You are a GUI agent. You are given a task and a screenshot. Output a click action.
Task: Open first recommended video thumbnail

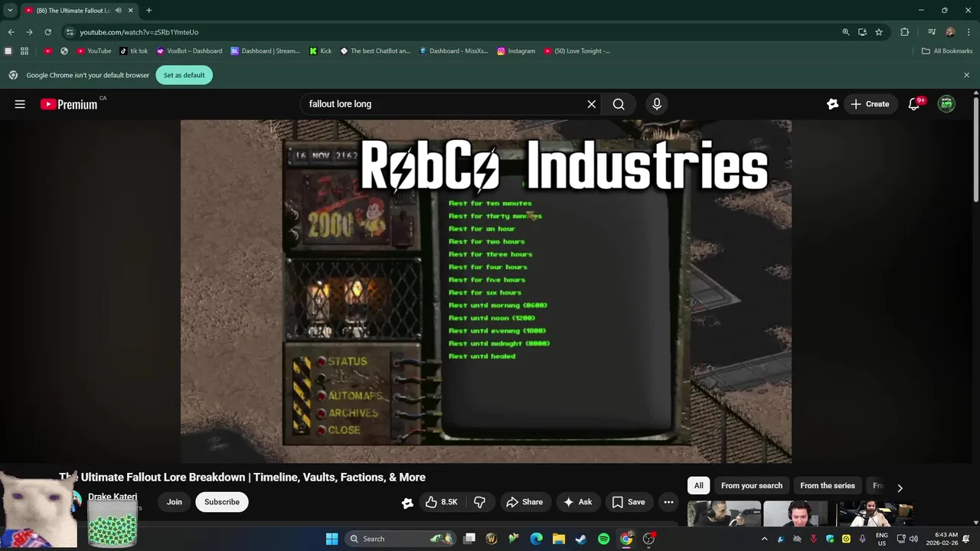724,514
